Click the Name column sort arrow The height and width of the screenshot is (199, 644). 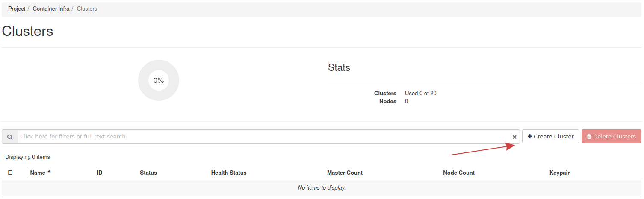click(x=49, y=172)
